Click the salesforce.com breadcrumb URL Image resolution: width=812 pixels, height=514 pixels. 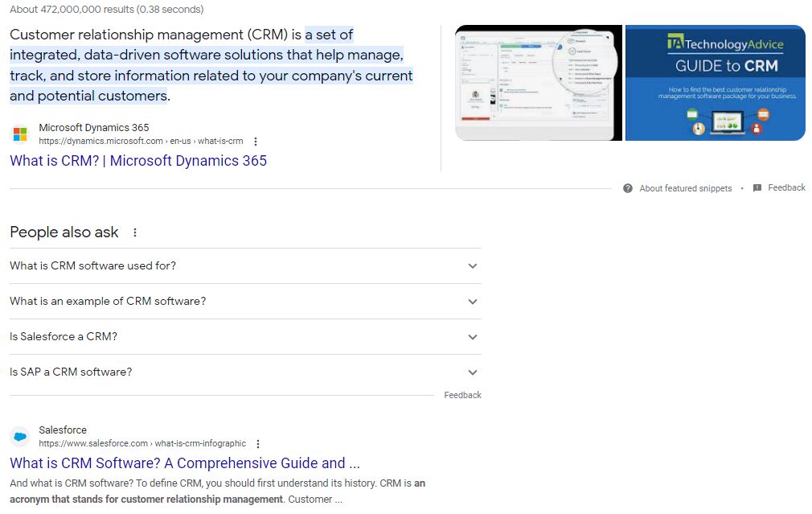coord(141,443)
